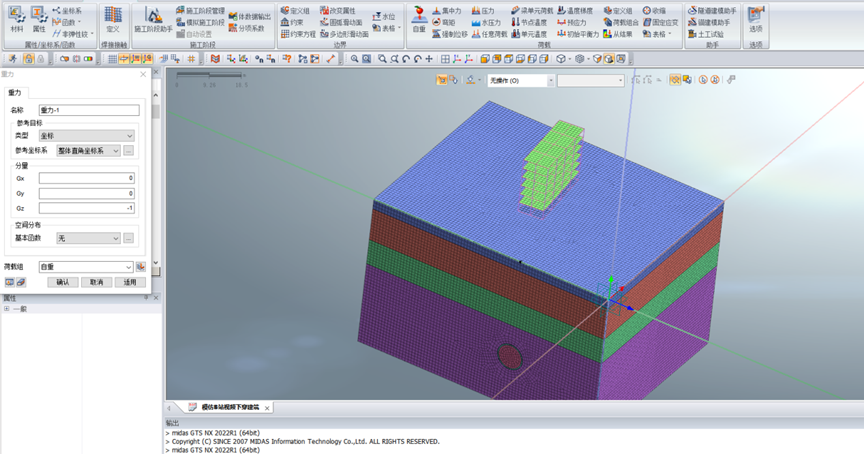Open 隧道建模助手 tunnel modeling wizard
Viewport: 864px width, 454px height.
click(x=712, y=10)
